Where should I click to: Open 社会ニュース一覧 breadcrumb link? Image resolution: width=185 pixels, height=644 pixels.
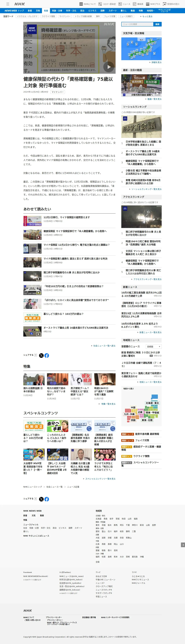(54, 487)
